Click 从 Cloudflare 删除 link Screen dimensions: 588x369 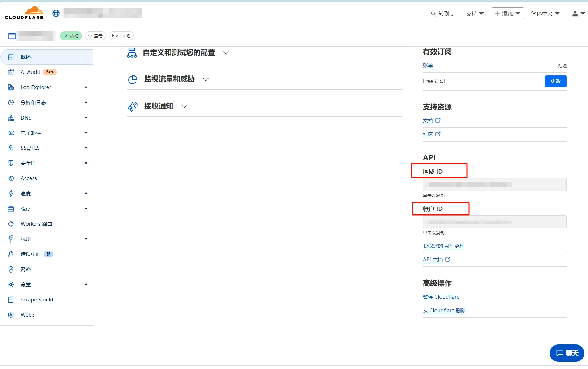tap(444, 311)
